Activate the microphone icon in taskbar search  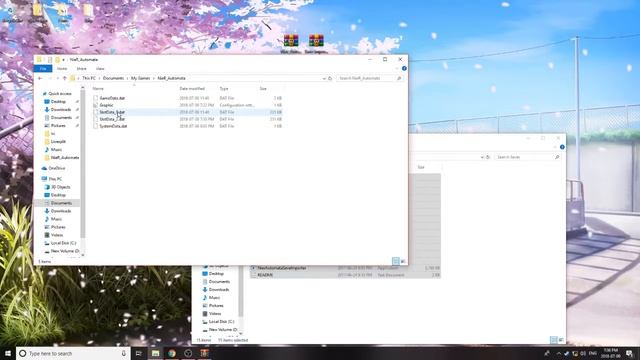124,353
